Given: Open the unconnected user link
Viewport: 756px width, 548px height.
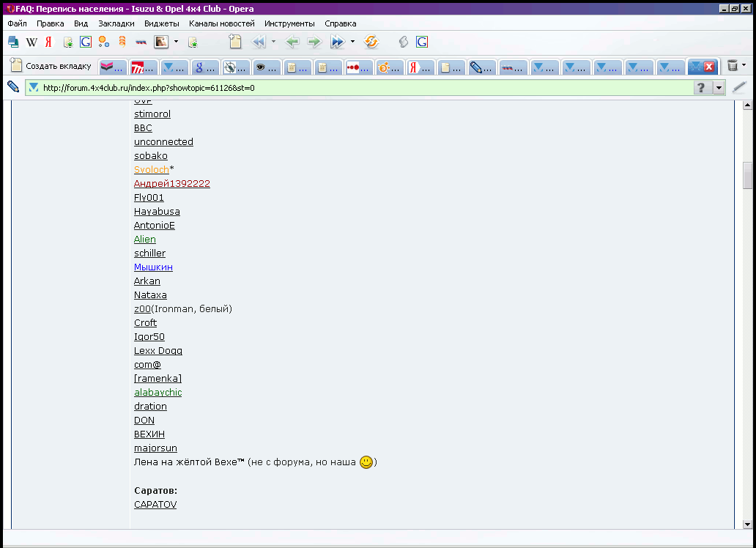Looking at the screenshot, I should tap(163, 142).
